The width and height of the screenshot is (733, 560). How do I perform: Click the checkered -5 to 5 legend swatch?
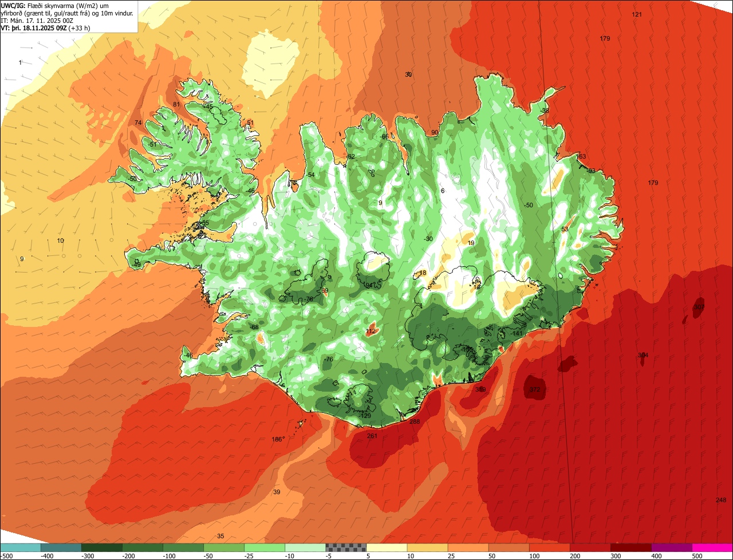tap(346, 547)
